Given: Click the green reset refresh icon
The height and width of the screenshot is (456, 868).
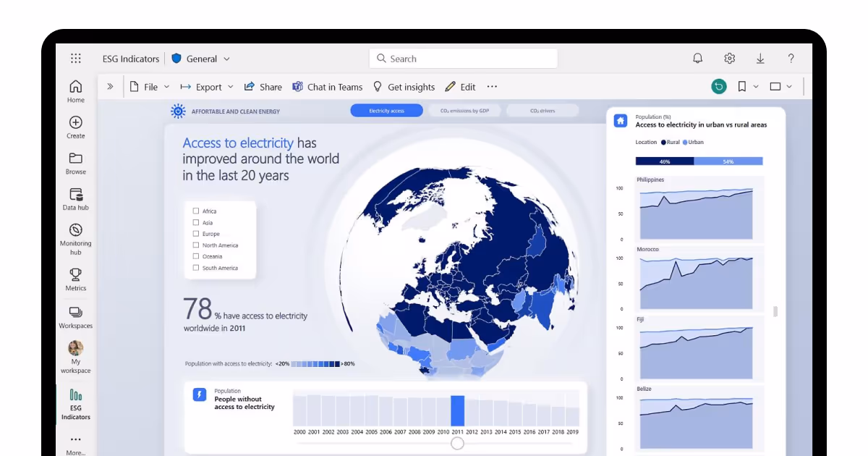Looking at the screenshot, I should 718,86.
